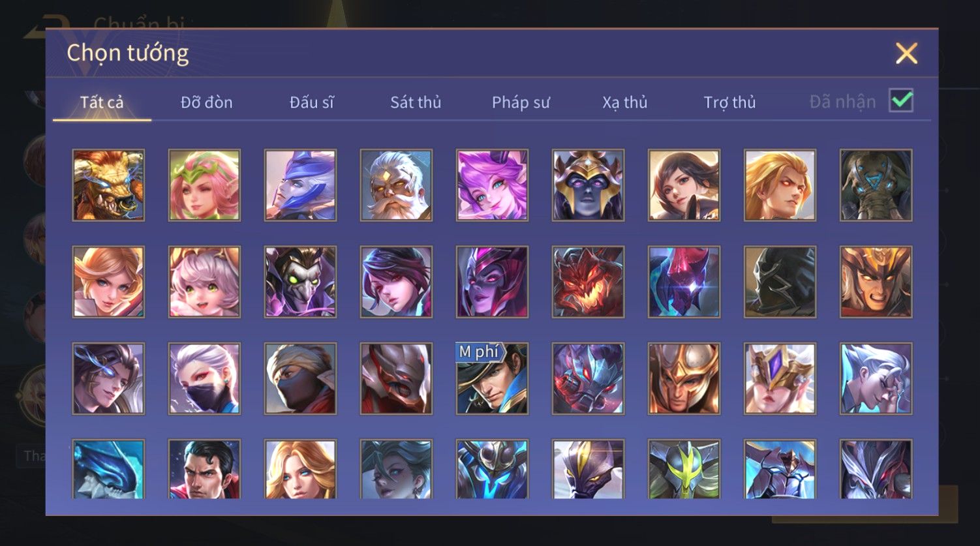
Task: Choose the lion beast hero portrait
Action: coord(108,185)
